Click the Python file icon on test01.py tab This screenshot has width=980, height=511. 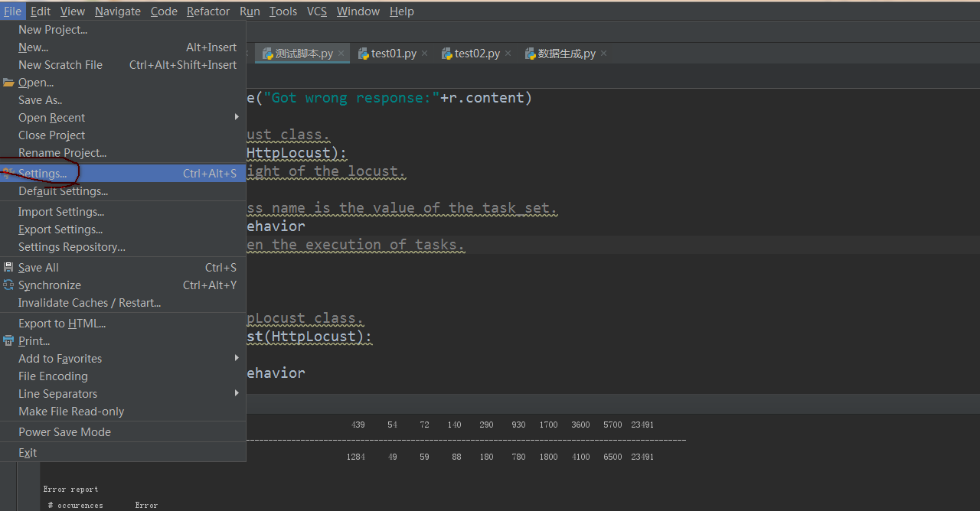363,54
